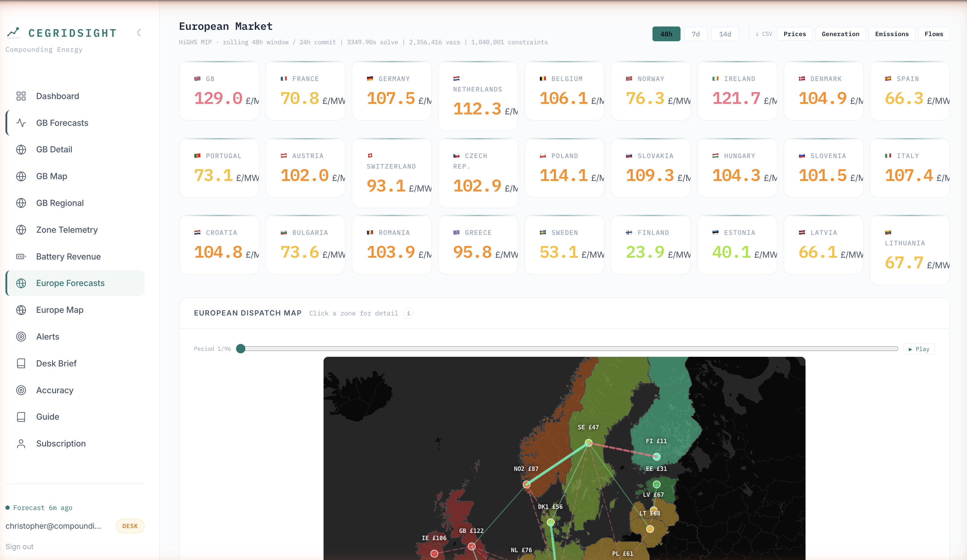967x560 pixels.
Task: Click the DESK plan badge
Action: [x=130, y=526]
